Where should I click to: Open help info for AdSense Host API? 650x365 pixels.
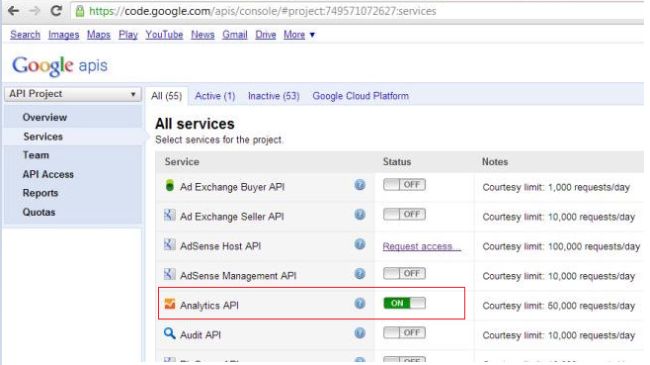360,244
